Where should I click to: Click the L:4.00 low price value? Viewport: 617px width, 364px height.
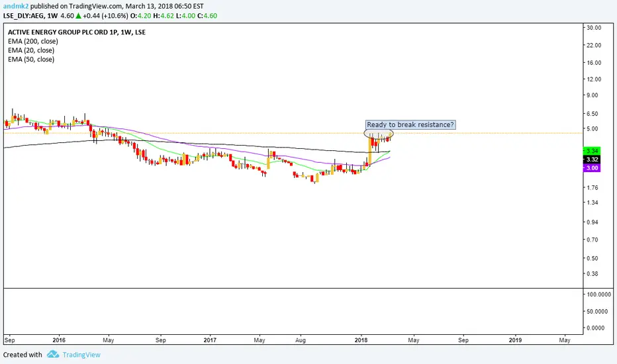(x=185, y=16)
